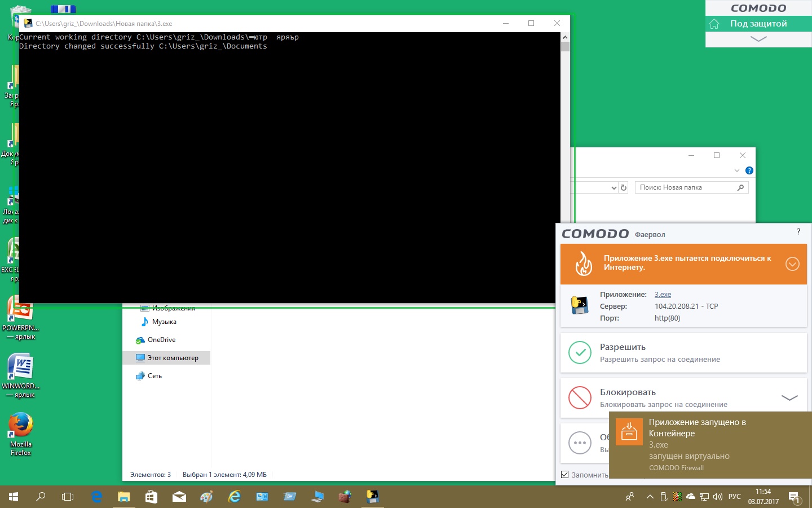812x508 pixels.
Task: Expand the Блокировать options chevron
Action: (x=789, y=398)
